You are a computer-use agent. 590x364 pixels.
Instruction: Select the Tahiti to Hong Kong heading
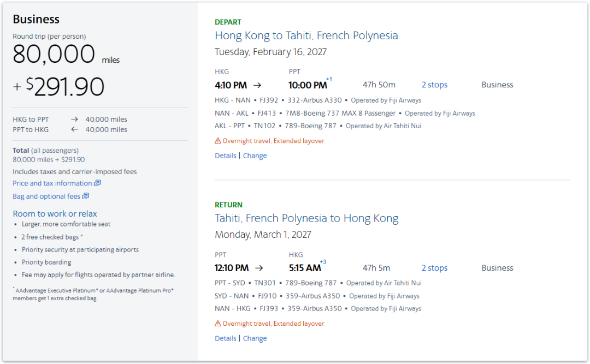click(306, 218)
